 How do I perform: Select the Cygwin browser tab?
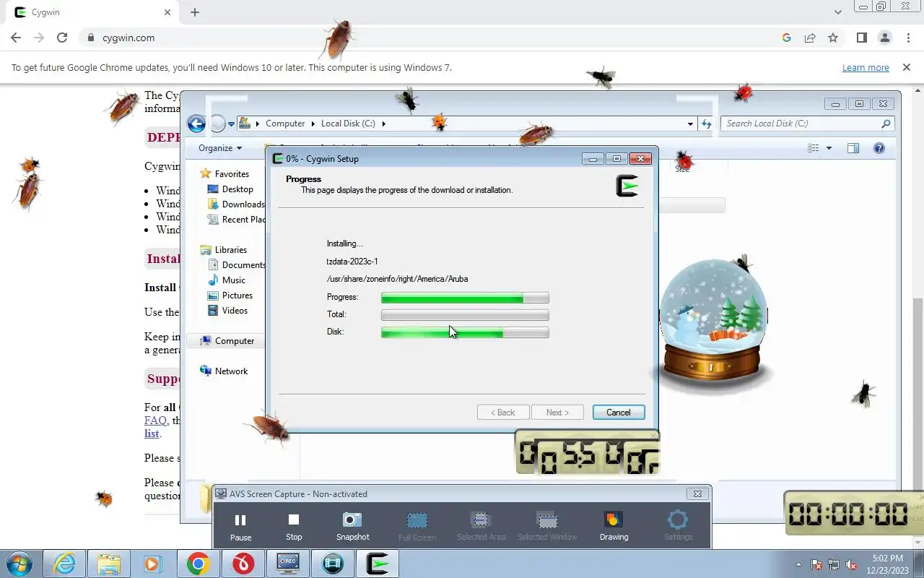[x=93, y=12]
